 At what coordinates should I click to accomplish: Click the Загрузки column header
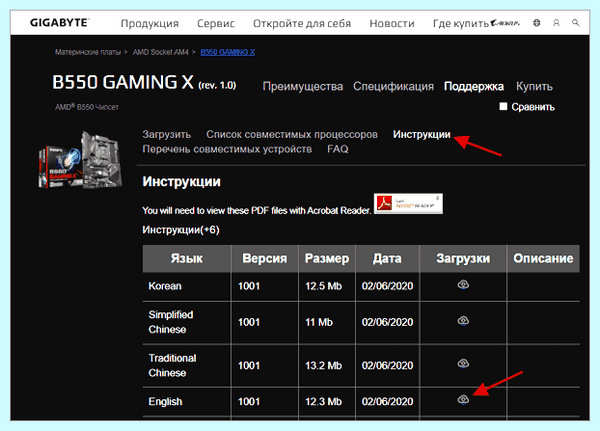click(463, 258)
